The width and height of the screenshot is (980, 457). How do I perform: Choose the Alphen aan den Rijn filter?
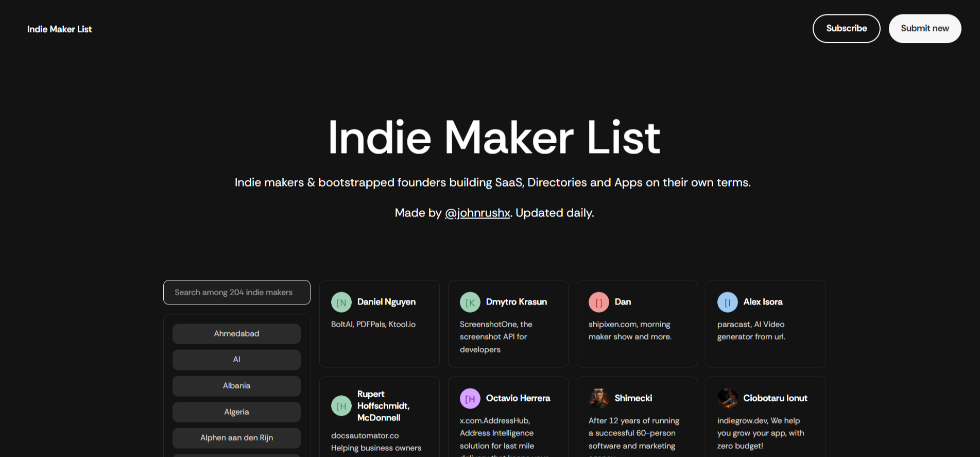[x=236, y=438]
